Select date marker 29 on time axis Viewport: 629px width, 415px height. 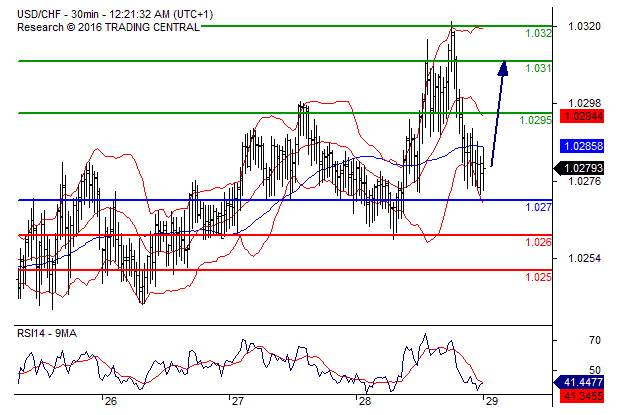(x=492, y=401)
